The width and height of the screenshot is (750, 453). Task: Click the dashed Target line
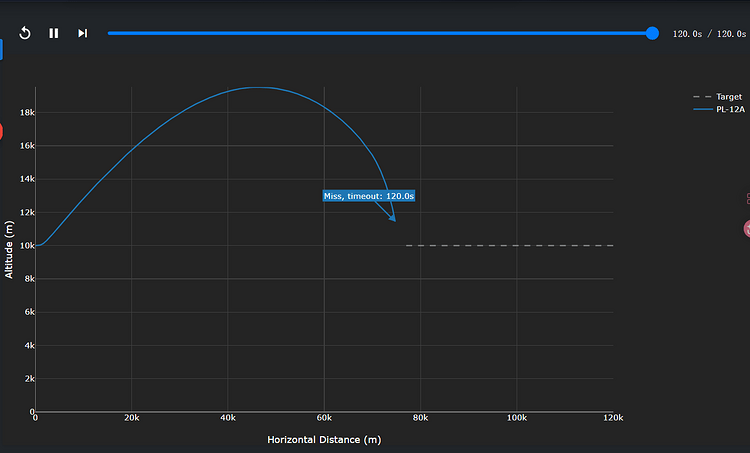(x=510, y=245)
